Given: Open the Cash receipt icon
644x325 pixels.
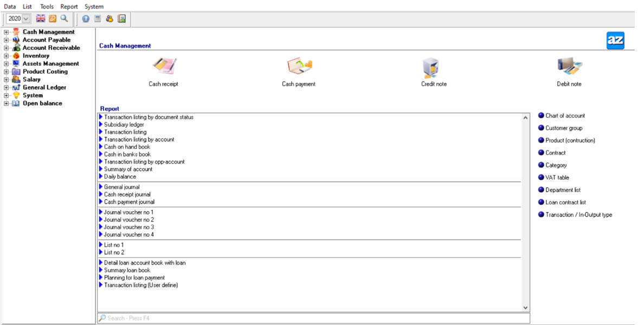Looking at the screenshot, I should pyautogui.click(x=163, y=67).
